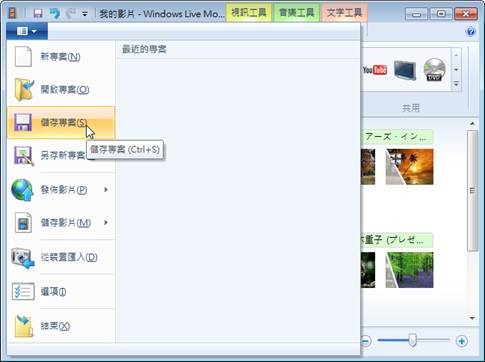The height and width of the screenshot is (362, 485).
Task: Click the TV screen share icon
Action: tap(405, 70)
